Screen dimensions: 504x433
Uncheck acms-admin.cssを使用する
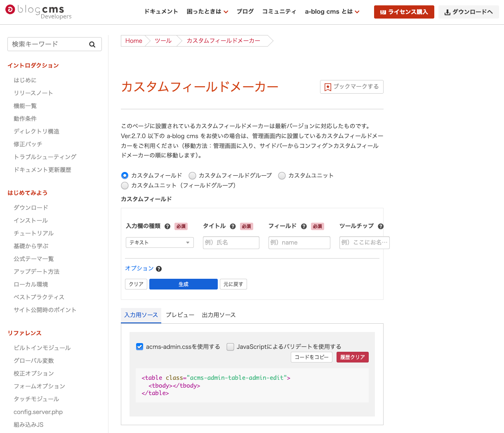tap(139, 347)
